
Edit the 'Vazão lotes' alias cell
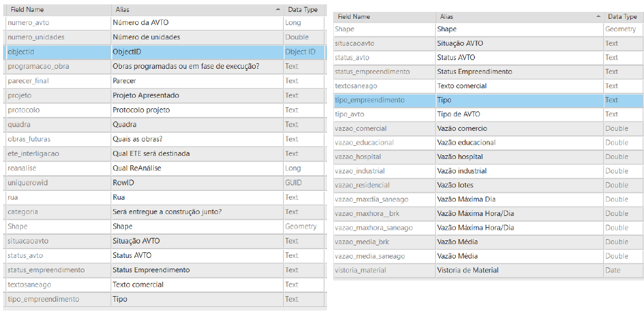tap(520, 185)
